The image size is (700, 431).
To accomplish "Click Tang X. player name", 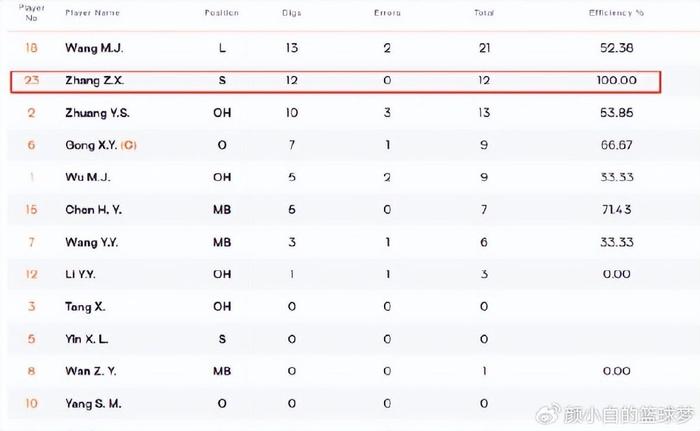I will tap(85, 307).
